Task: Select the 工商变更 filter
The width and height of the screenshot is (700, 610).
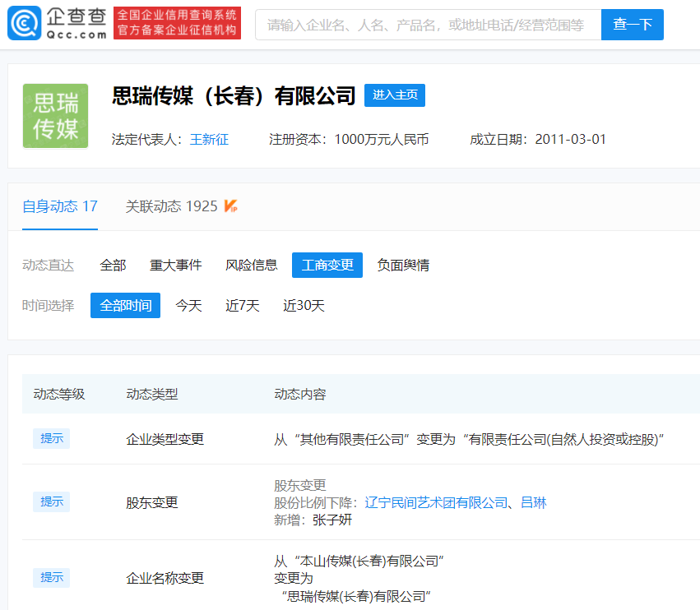Action: 327,265
